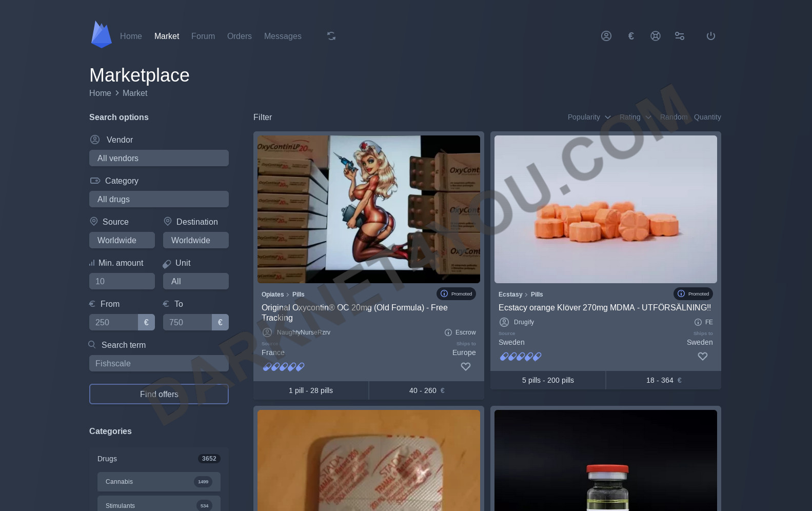
Task: Click the '40 - 260 €' price text
Action: point(427,390)
